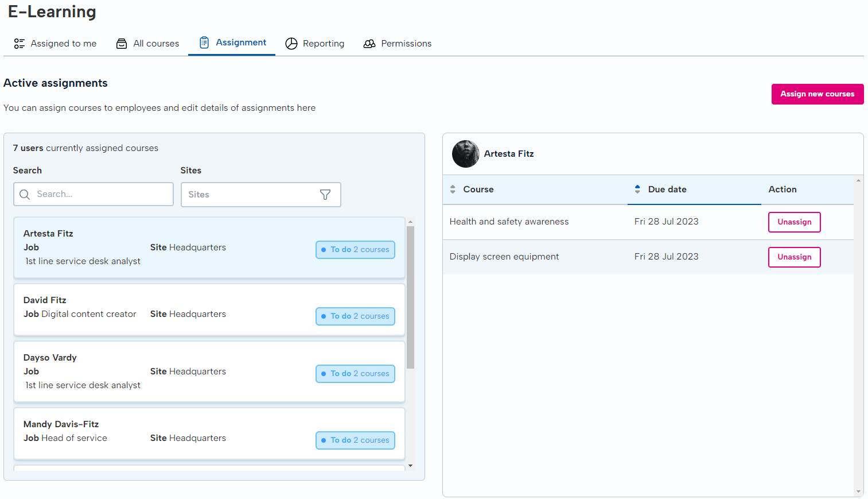Toggle the To do badge on David Fitz card
Viewport: 868px width, 499px height.
pyautogui.click(x=355, y=316)
